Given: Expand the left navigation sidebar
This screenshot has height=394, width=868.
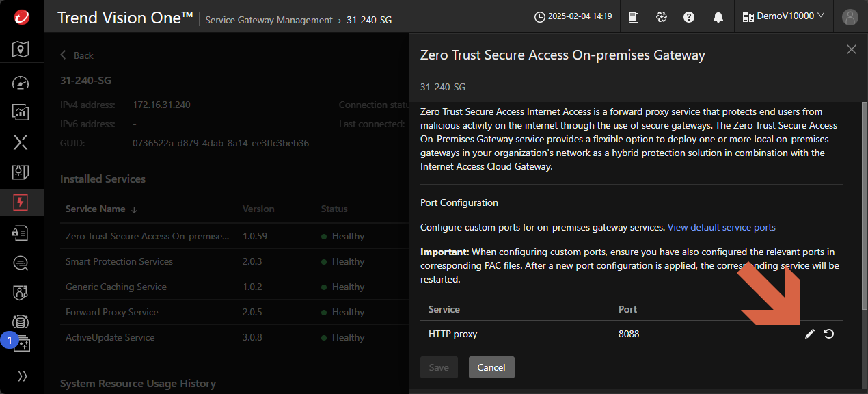Looking at the screenshot, I should pyautogui.click(x=22, y=376).
